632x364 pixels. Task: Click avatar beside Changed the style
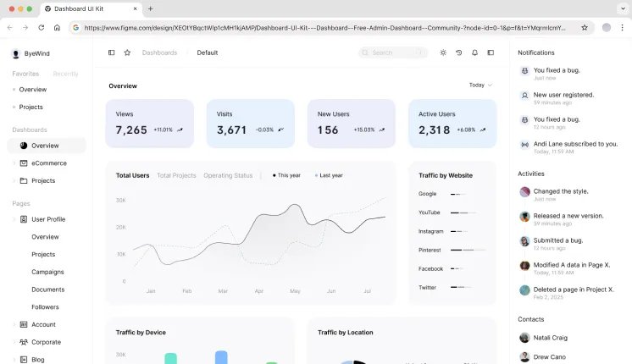[x=524, y=191]
